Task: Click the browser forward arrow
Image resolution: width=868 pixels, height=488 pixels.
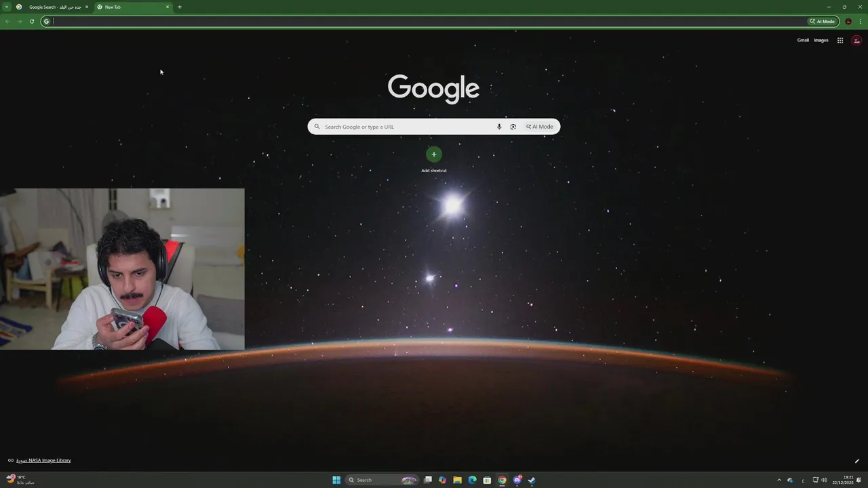Action: (19, 21)
